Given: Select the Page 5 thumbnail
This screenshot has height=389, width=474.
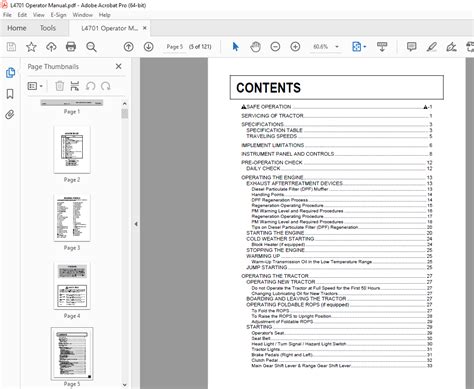Looking at the screenshot, I should point(72,354).
